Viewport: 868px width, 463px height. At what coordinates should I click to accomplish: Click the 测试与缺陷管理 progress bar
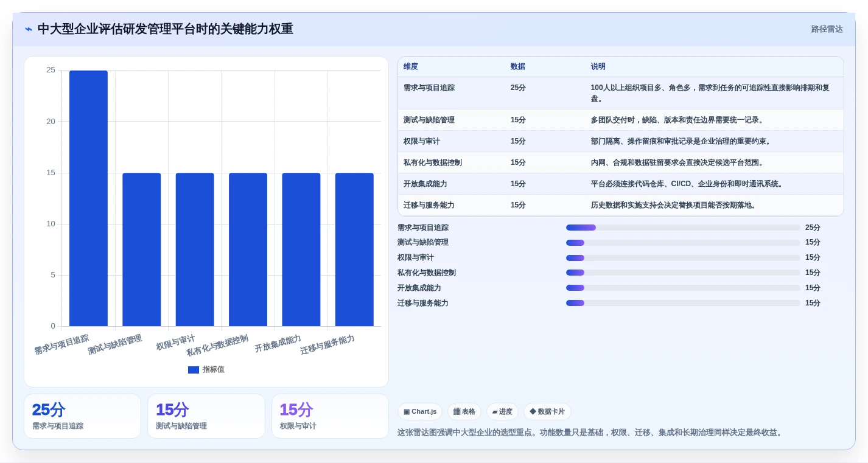683,243
